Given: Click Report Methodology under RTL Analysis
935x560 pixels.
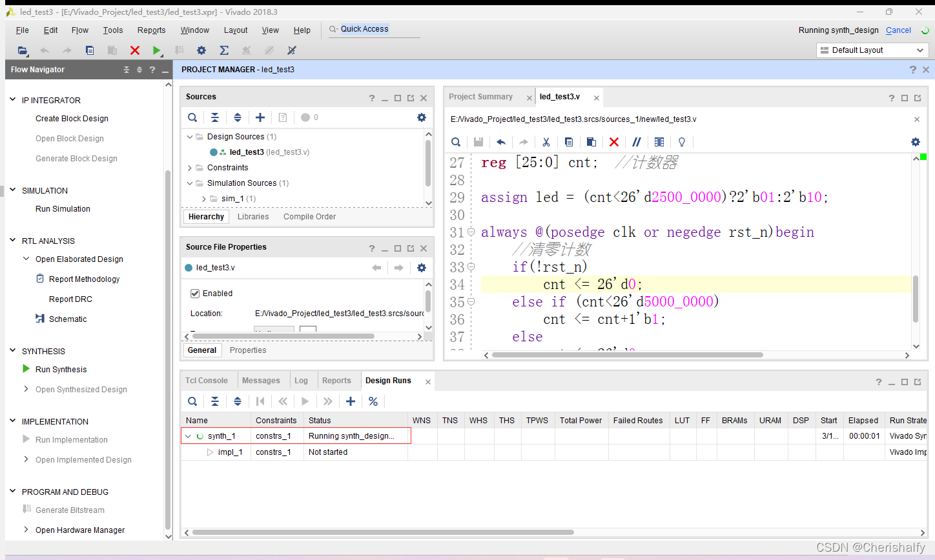Looking at the screenshot, I should 85,279.
